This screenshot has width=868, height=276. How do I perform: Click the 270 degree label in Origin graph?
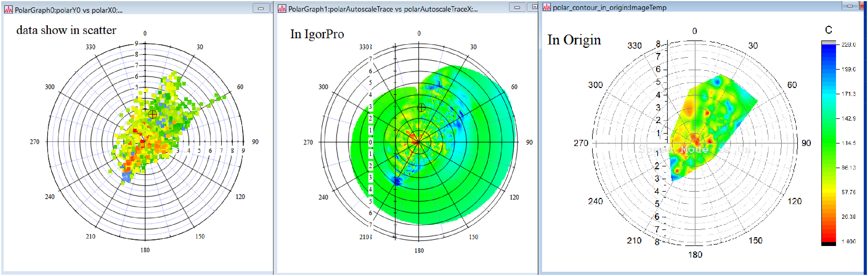581,143
